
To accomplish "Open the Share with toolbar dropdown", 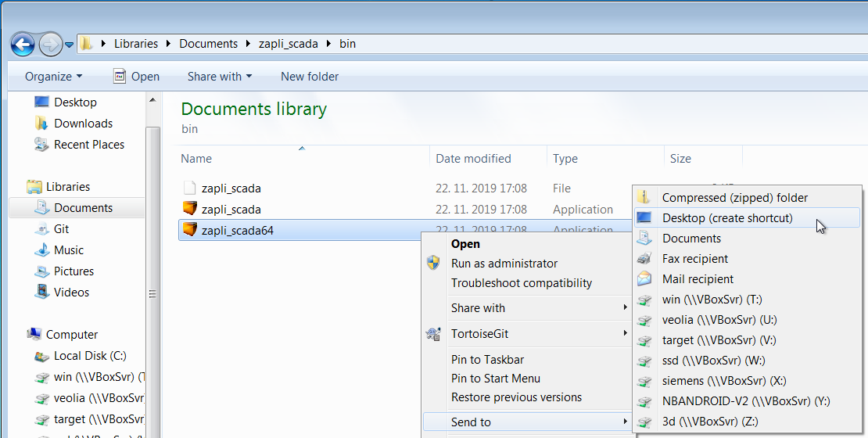I will coord(219,77).
